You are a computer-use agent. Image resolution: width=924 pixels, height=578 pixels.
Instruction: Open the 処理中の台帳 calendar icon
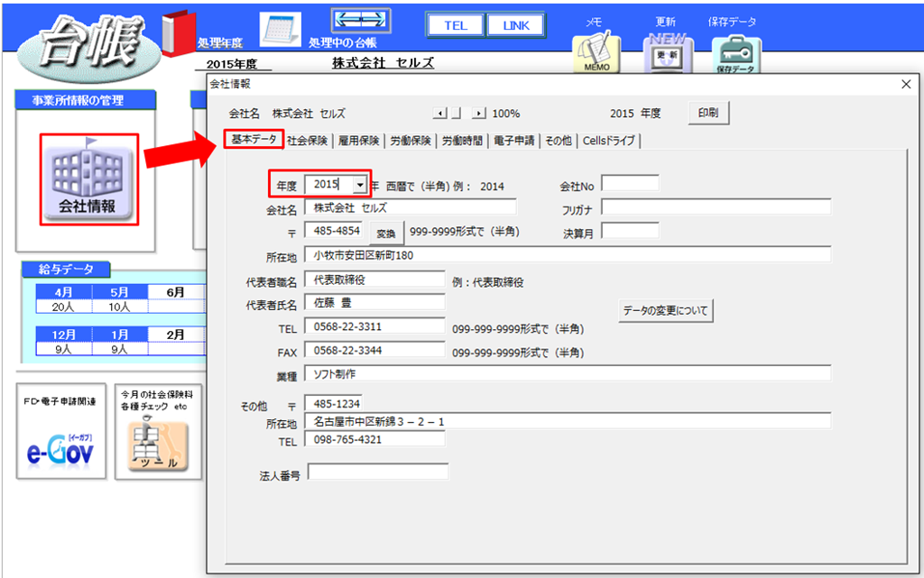pos(280,29)
